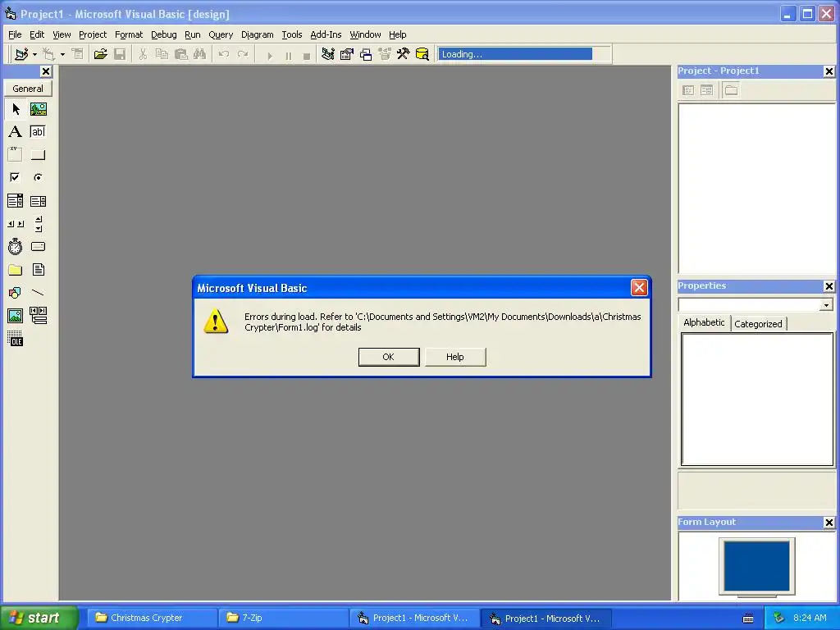Select the ListBox control tool
The width and height of the screenshot is (840, 630).
(x=38, y=201)
